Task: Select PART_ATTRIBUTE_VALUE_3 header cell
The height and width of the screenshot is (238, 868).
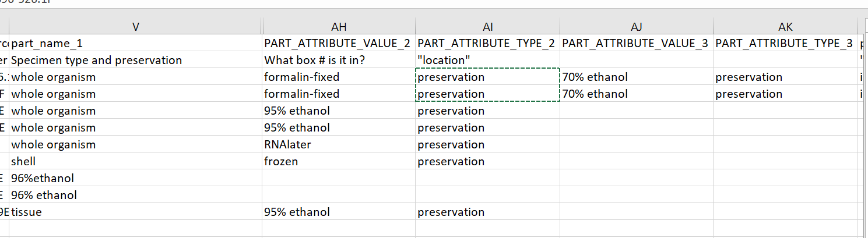Action: pyautogui.click(x=636, y=43)
